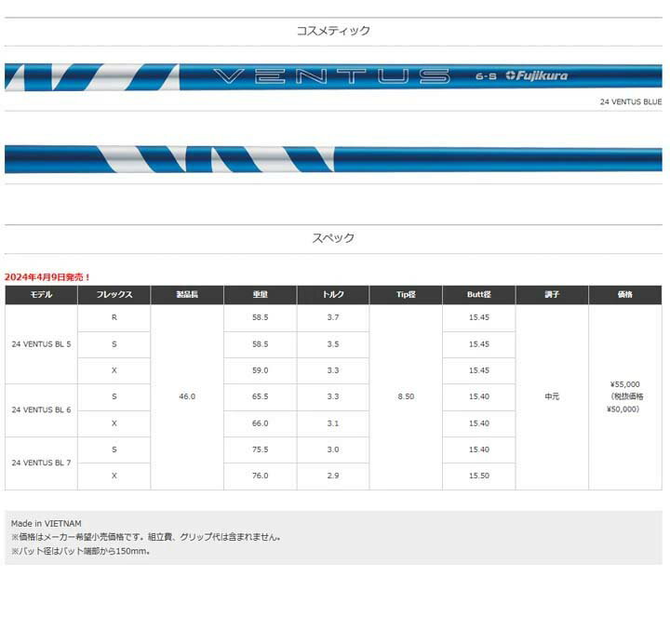Click the スペック section heading
The width and height of the screenshot is (670, 644).
pyautogui.click(x=333, y=238)
